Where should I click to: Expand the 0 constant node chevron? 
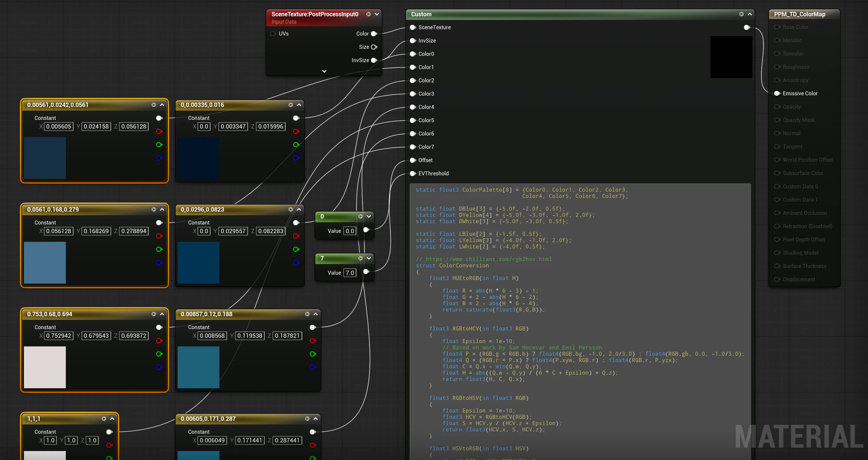tap(369, 216)
